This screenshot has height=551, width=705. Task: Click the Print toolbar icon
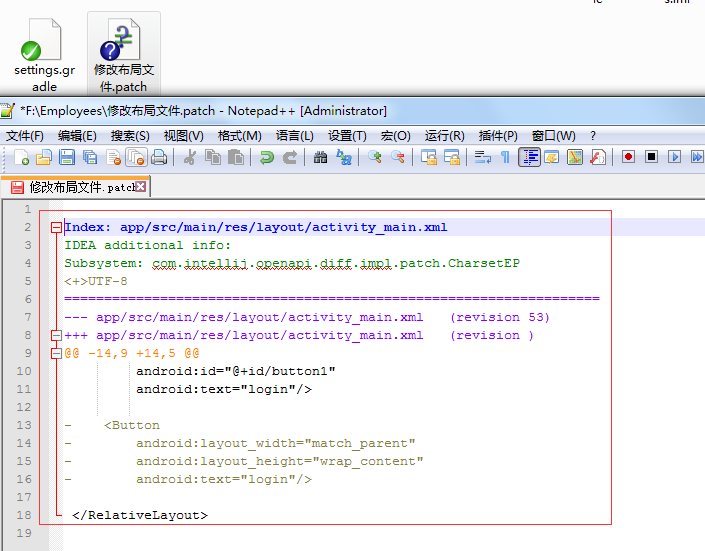(159, 157)
